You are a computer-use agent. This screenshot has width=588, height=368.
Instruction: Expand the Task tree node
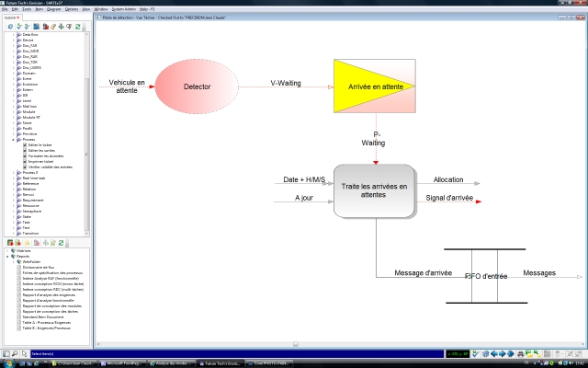(x=14, y=223)
